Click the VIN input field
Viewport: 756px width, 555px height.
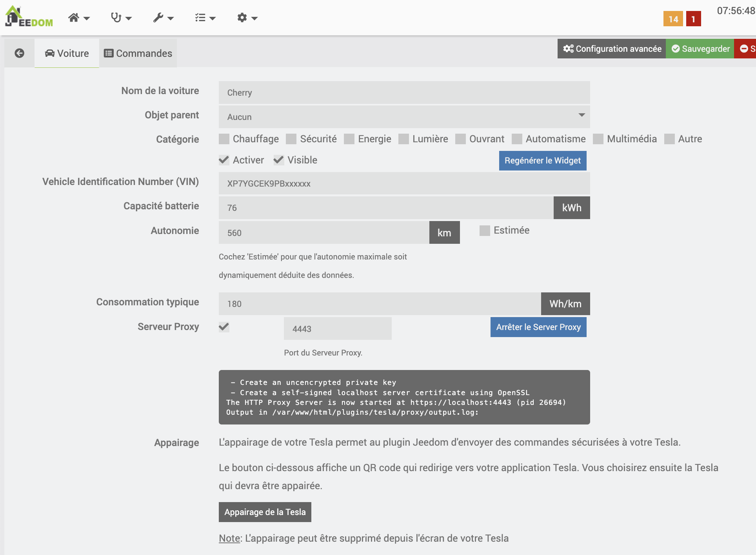pos(404,183)
